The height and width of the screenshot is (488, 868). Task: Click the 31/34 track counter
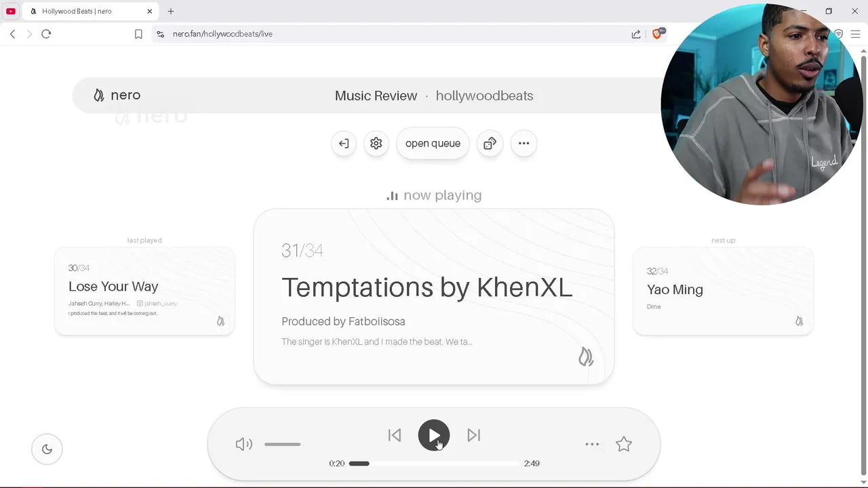pyautogui.click(x=302, y=251)
